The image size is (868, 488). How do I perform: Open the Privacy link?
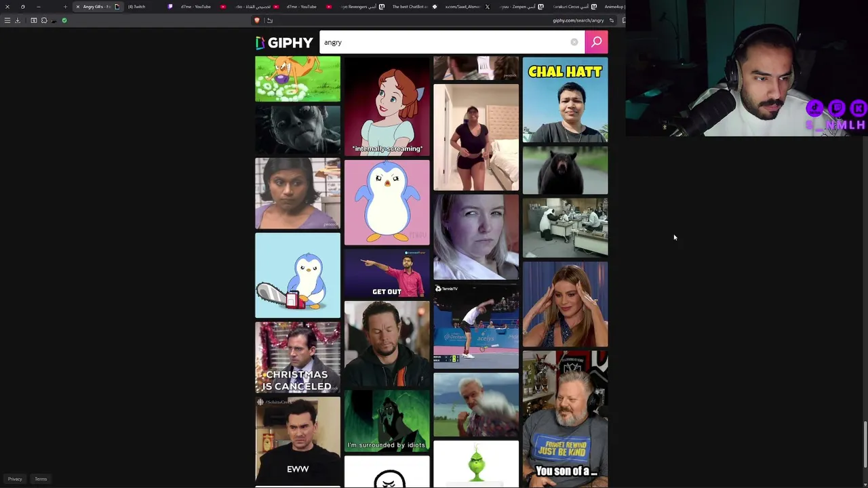[15, 479]
